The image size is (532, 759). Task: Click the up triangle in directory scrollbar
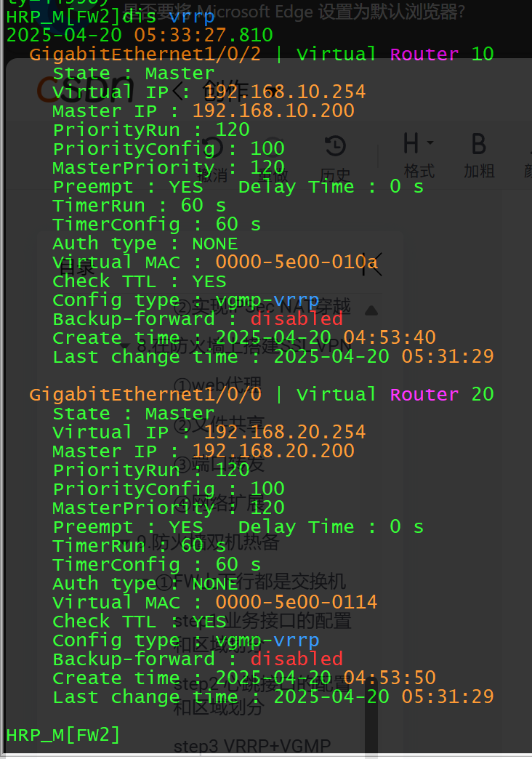(x=371, y=310)
